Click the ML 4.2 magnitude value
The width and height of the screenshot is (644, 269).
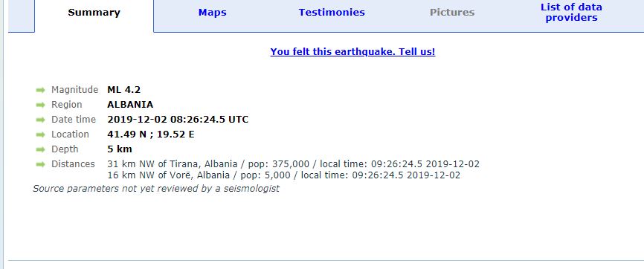point(123,89)
